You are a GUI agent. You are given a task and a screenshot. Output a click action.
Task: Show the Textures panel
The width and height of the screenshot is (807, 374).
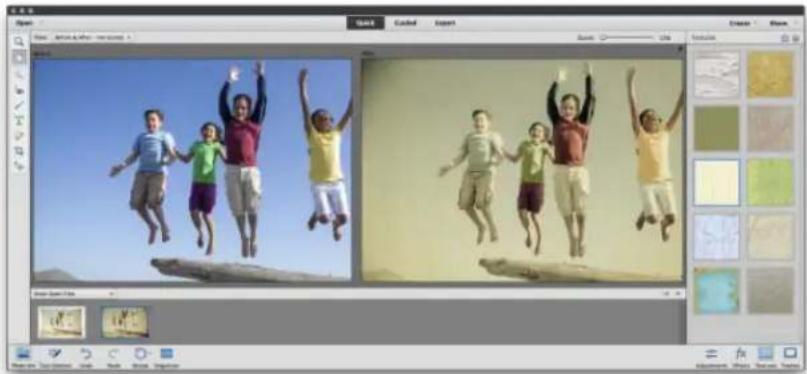[x=766, y=358]
